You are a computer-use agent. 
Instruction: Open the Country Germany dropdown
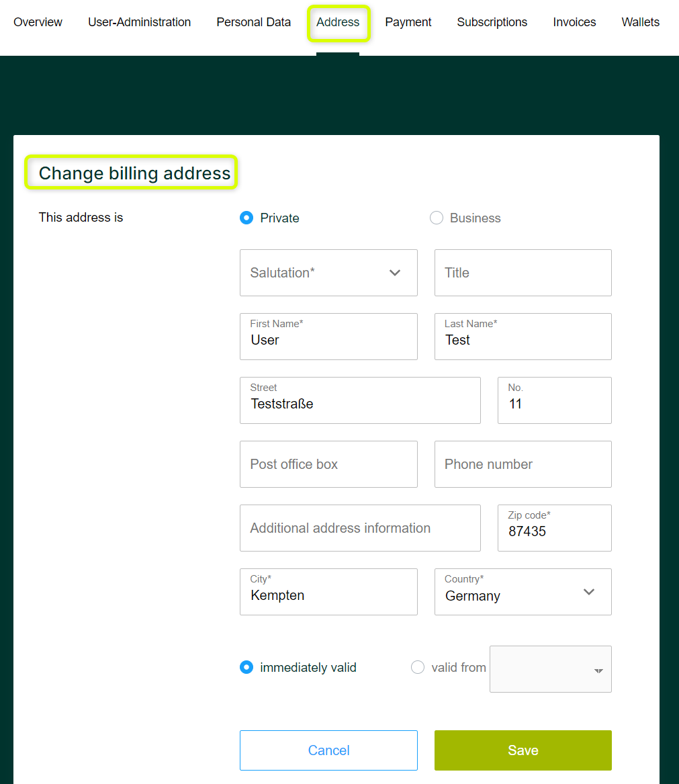click(523, 592)
